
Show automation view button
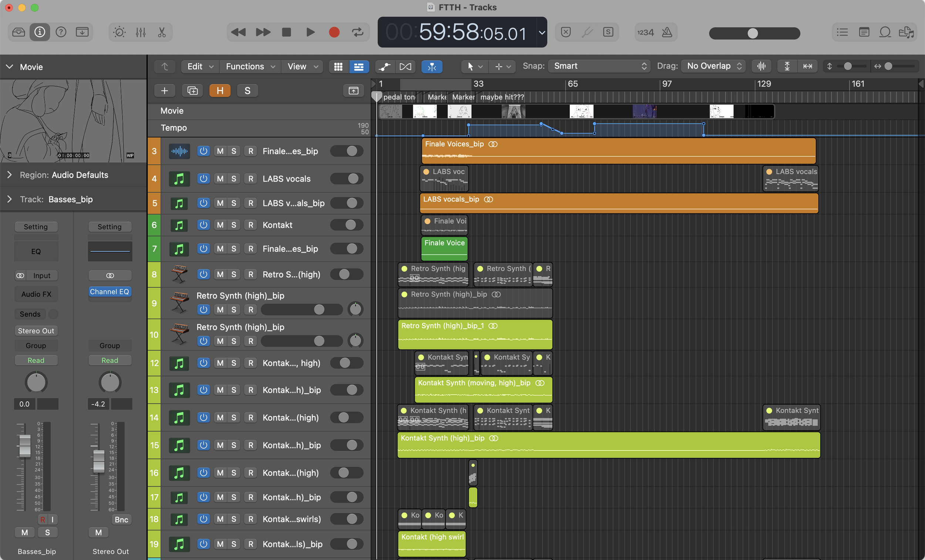click(x=384, y=67)
